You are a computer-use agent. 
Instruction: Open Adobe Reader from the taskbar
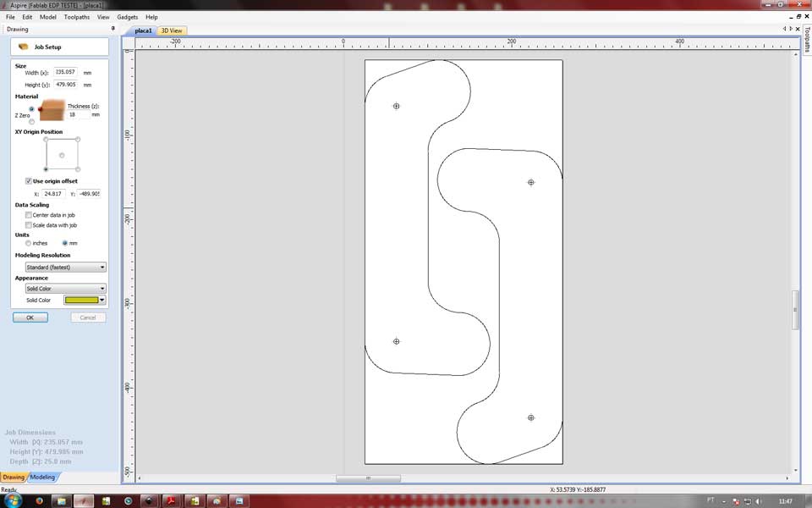pos(169,500)
